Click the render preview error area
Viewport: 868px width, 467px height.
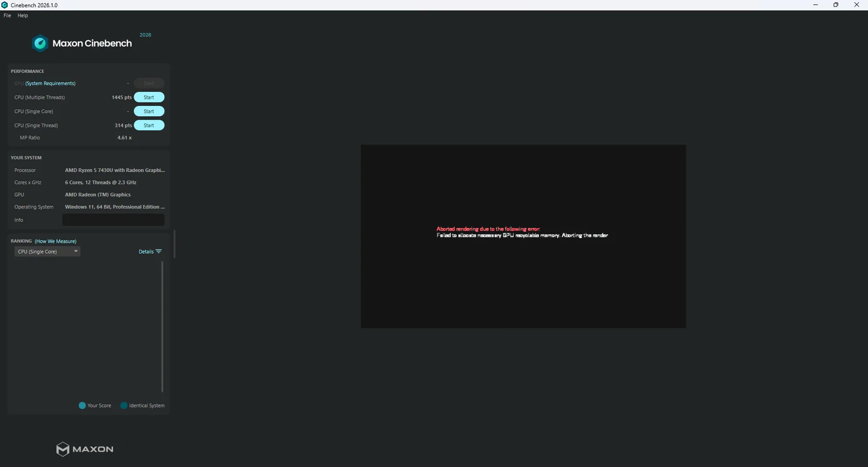coord(524,236)
